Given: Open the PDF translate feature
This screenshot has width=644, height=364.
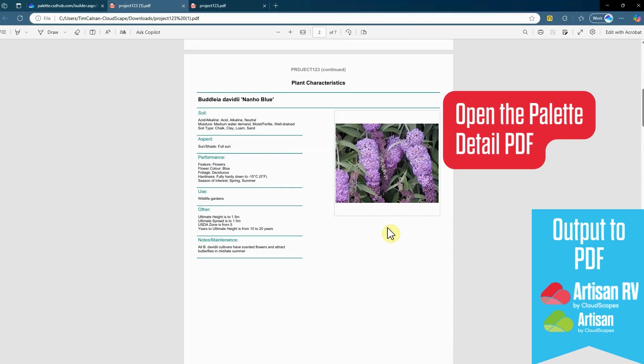Looking at the screenshot, I should [x=123, y=32].
